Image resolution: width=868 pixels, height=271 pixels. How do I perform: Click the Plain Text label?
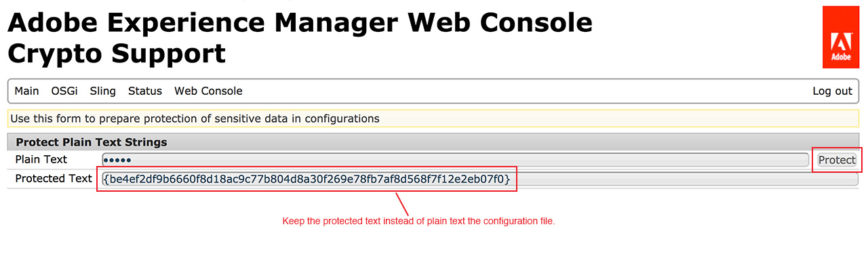click(x=41, y=159)
